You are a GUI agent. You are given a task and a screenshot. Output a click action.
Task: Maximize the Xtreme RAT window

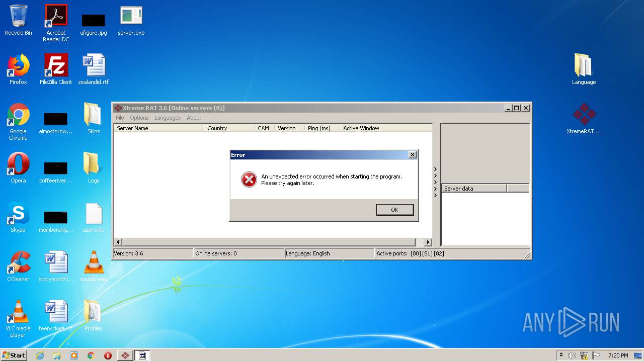point(517,108)
